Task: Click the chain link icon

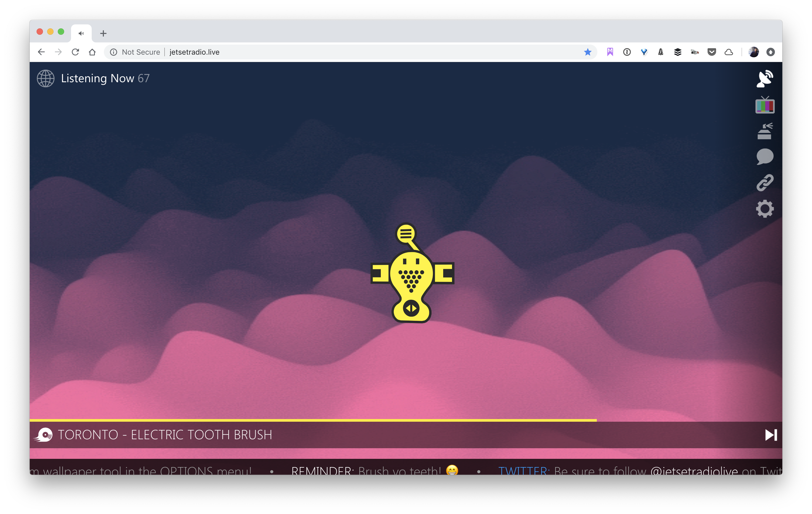Action: click(765, 182)
